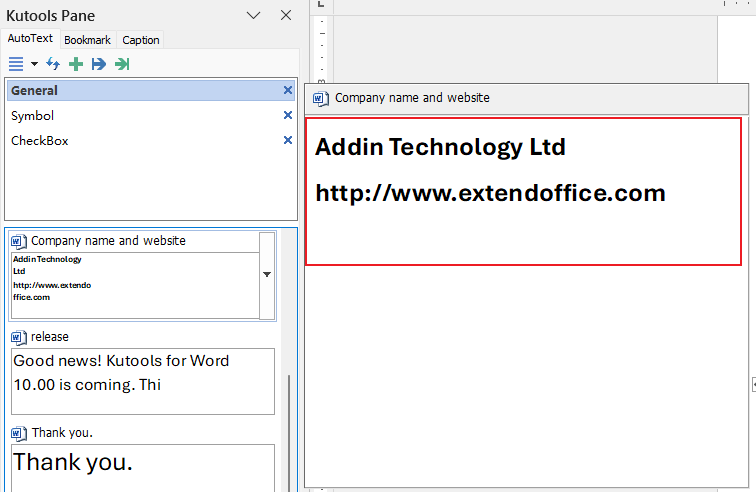The image size is (756, 492).
Task: Add new AutoText with green plus icon
Action: [76, 64]
